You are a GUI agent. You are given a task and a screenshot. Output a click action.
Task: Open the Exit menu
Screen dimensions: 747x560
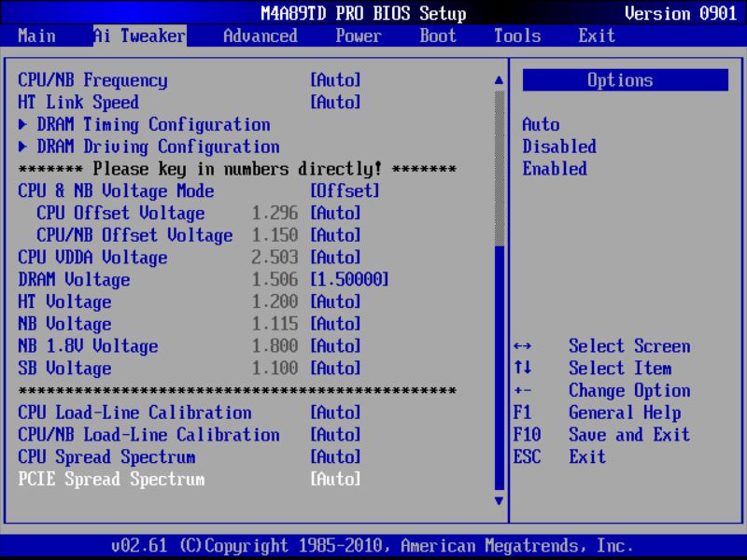pos(596,35)
